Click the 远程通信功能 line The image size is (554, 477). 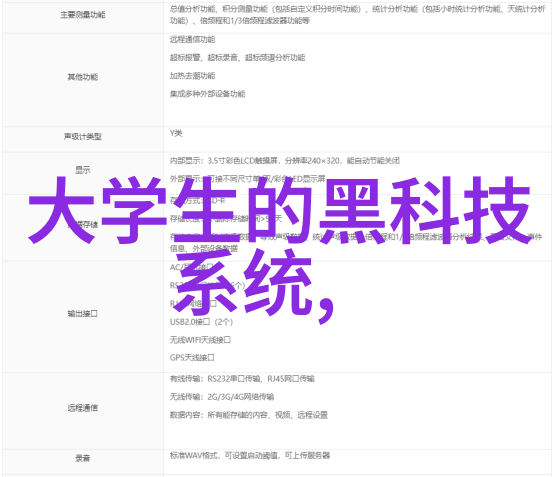click(192, 39)
